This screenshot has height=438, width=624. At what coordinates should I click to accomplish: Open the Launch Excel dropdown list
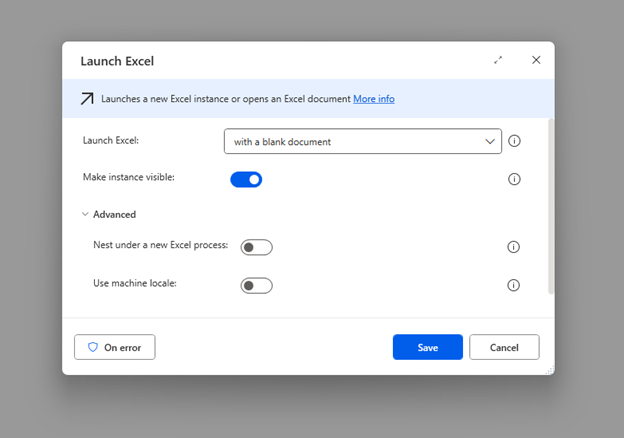point(363,141)
